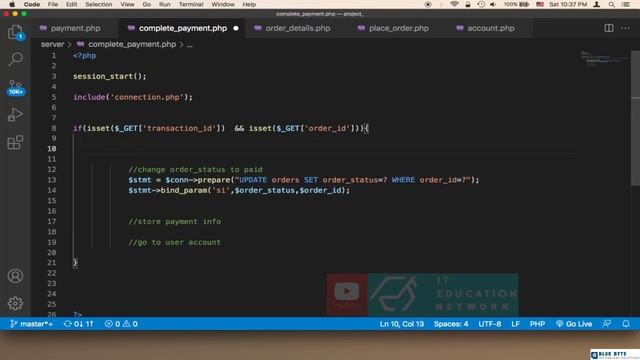Click line number 13 in gutter
The width and height of the screenshot is (640, 360).
pyautogui.click(x=51, y=180)
